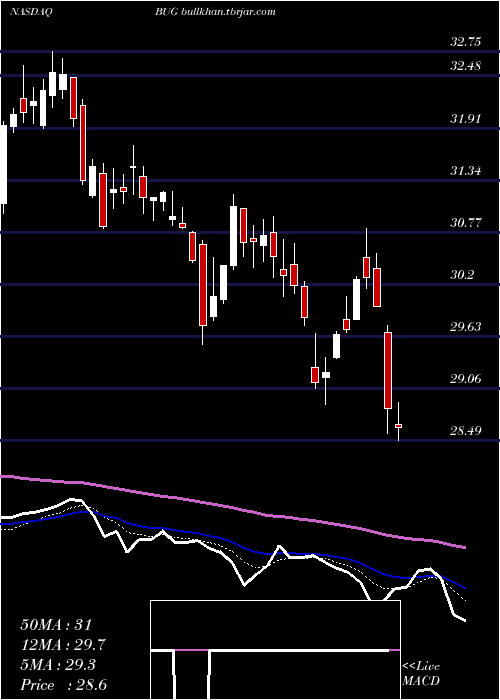Click the 32.48 price level label

click(466, 66)
